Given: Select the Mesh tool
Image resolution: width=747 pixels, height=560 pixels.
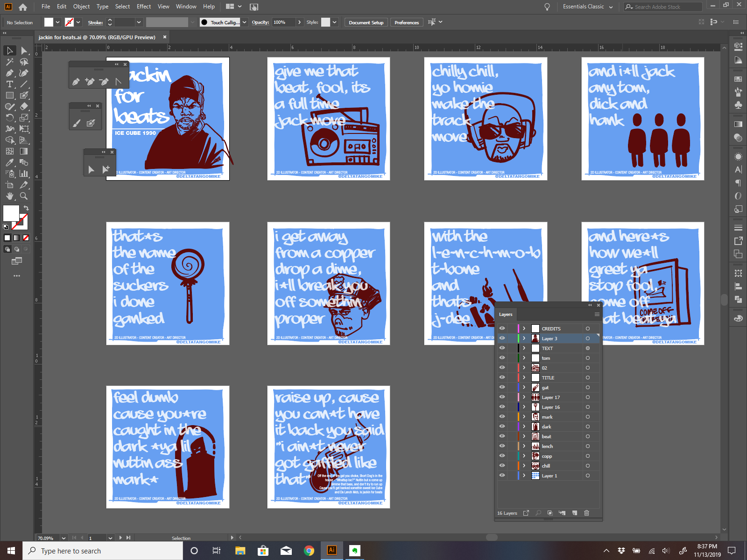Looking at the screenshot, I should coord(9,151).
